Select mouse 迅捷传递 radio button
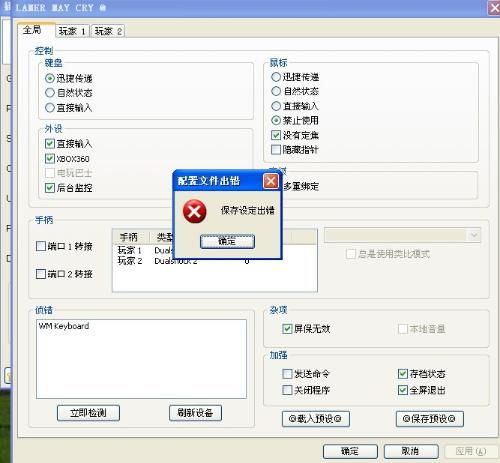The height and width of the screenshot is (463, 500). 276,77
